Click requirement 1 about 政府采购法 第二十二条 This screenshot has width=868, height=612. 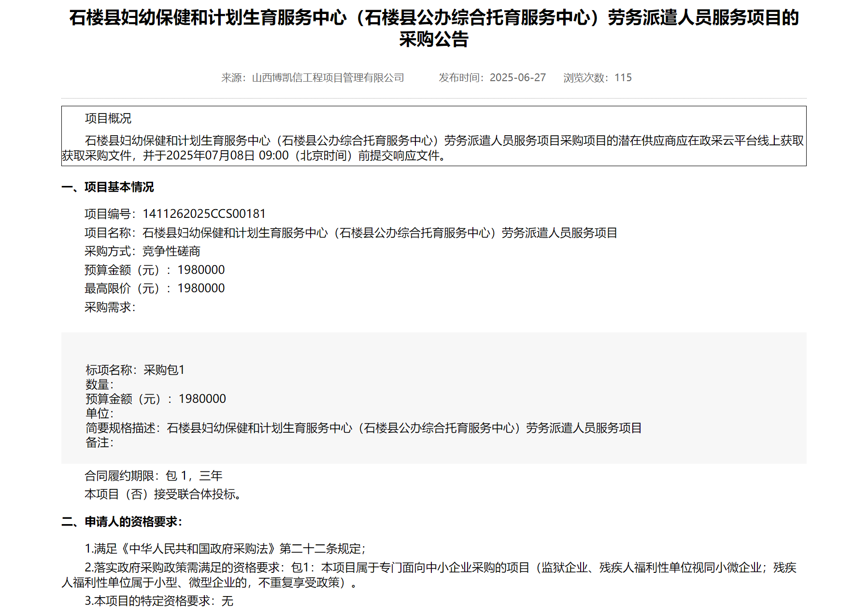226,549
